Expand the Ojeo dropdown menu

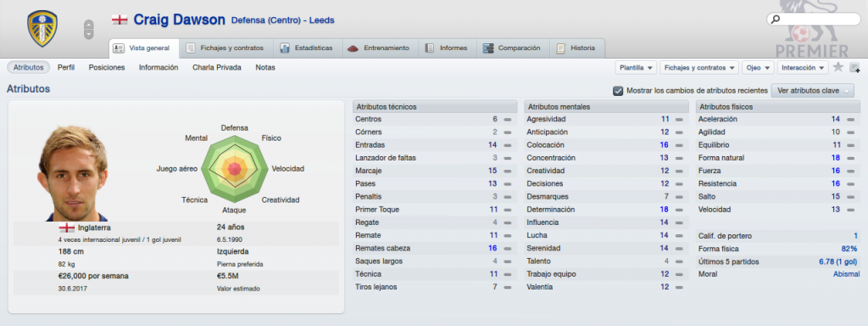click(x=758, y=68)
